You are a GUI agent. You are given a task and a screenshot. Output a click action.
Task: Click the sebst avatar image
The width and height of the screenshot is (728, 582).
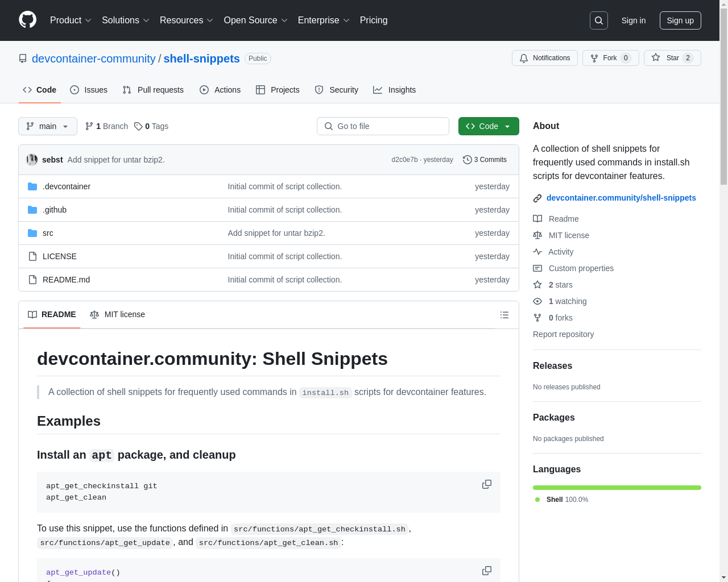coord(32,160)
